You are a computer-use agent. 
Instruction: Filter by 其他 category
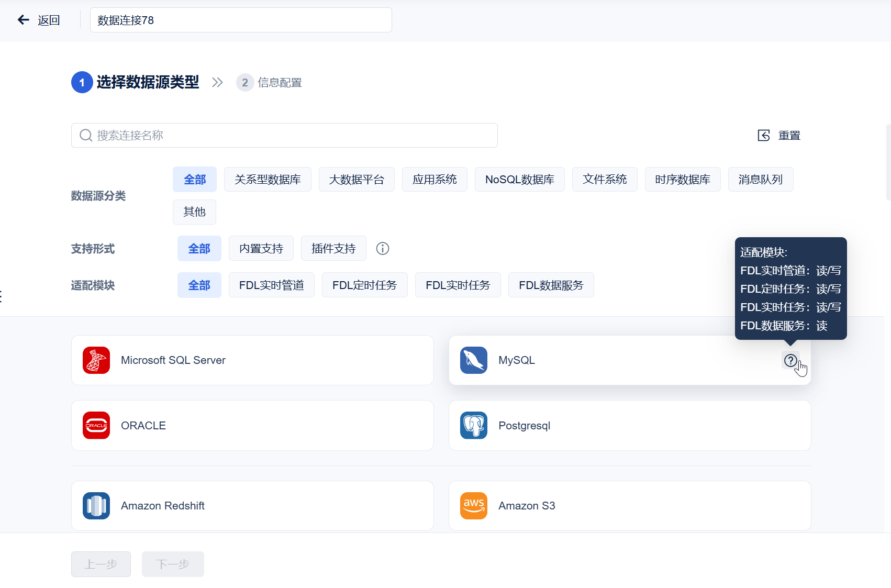pos(194,212)
